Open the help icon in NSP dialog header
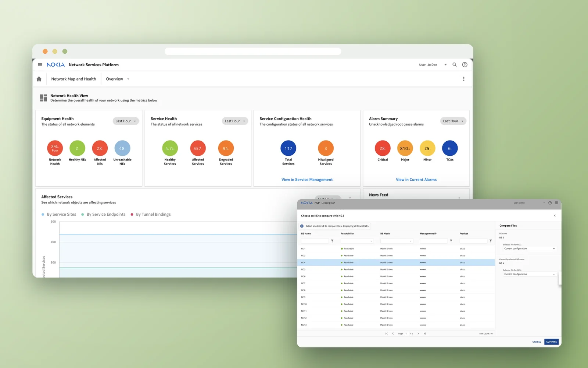Screen dimensions: 588x368 [550, 203]
